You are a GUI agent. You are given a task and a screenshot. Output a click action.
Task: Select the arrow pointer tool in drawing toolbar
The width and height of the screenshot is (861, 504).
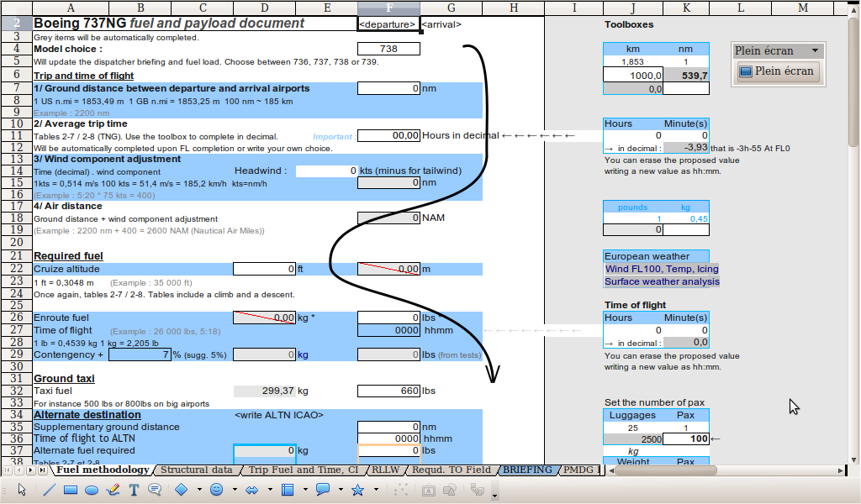pos(21,490)
